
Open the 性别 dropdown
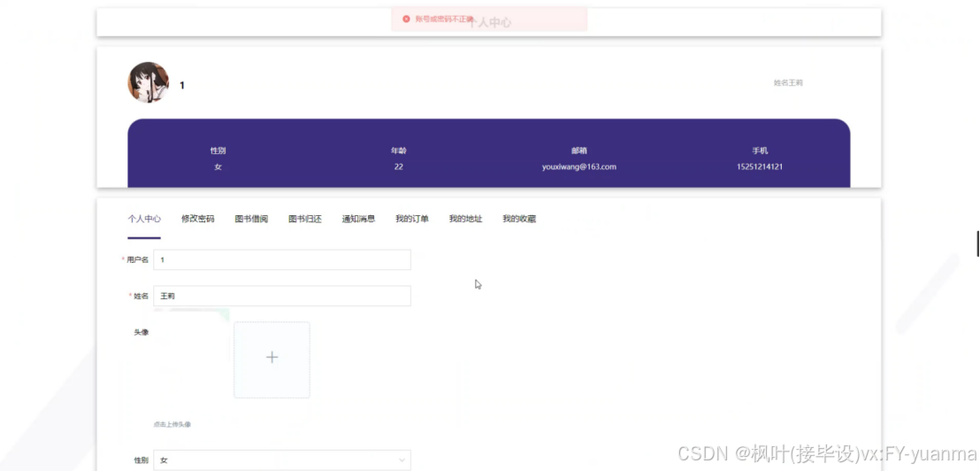pos(282,459)
